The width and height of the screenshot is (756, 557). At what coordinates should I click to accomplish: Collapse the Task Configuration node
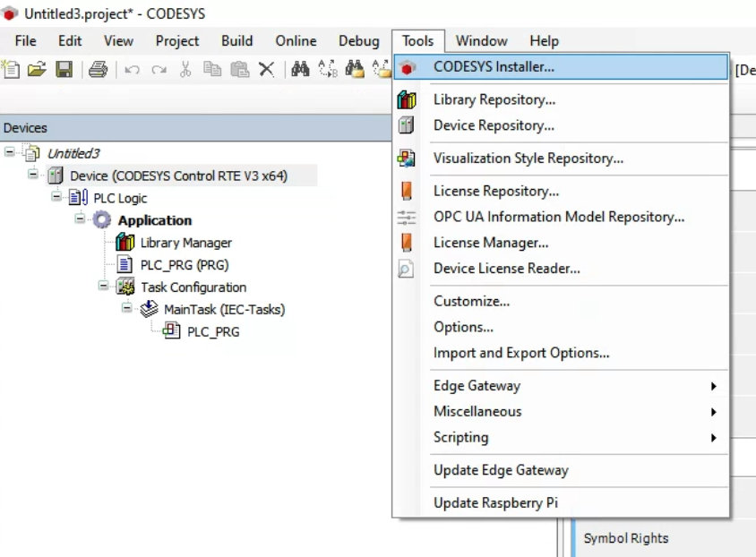tap(103, 286)
